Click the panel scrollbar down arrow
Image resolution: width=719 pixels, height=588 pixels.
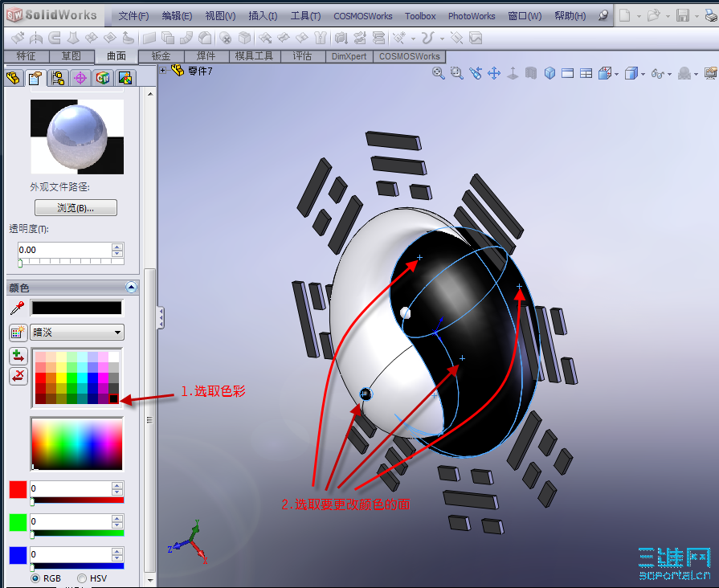coord(150,580)
